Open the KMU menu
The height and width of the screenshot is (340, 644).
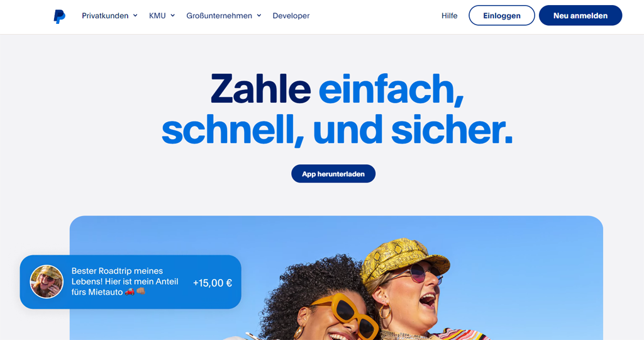pyautogui.click(x=162, y=16)
